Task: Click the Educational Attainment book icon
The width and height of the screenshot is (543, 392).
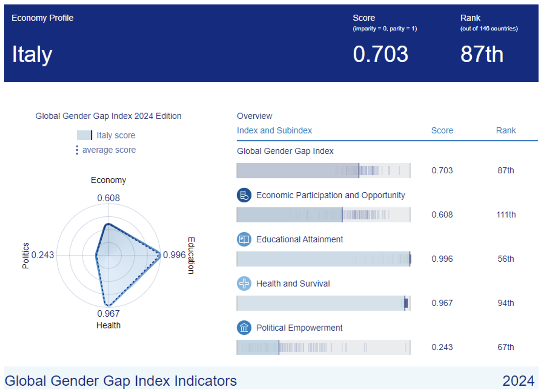Action: coord(244,239)
